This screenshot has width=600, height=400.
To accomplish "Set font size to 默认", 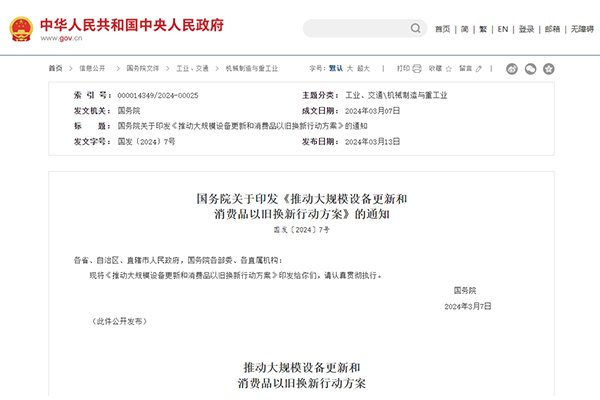I will pos(337,68).
